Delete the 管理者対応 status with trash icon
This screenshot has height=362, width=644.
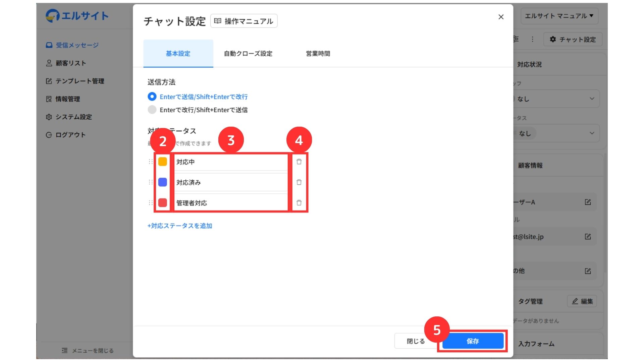[299, 203]
